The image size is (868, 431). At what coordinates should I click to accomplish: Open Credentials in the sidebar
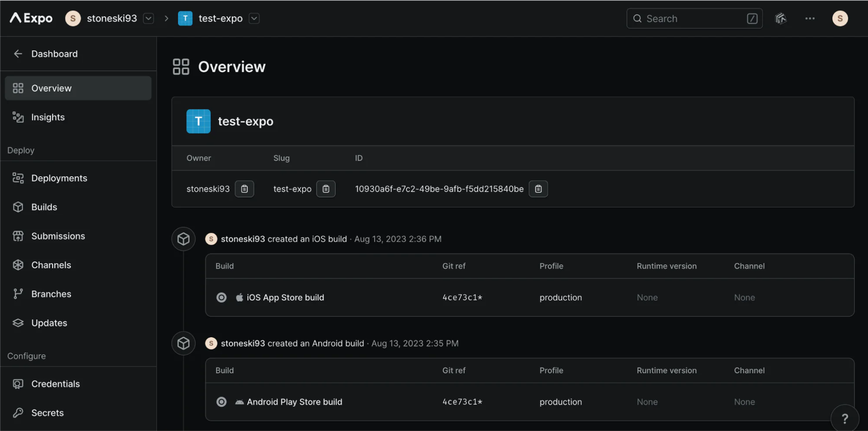pyautogui.click(x=78, y=384)
